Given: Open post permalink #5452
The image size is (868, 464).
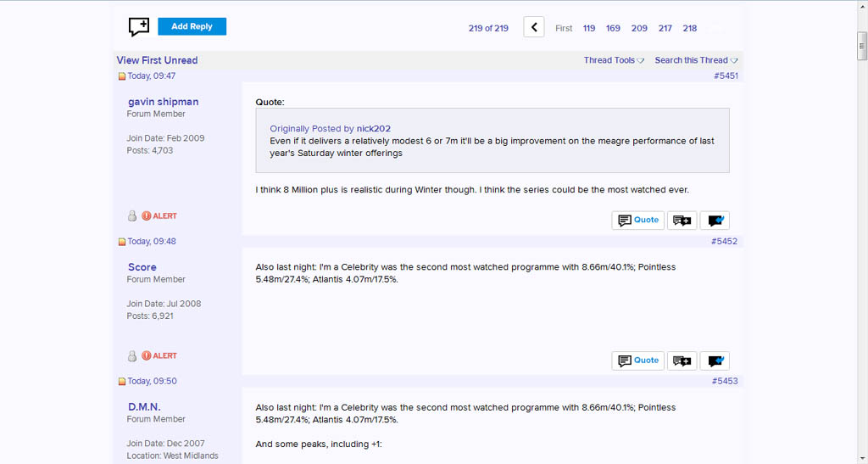Looking at the screenshot, I should tap(725, 242).
